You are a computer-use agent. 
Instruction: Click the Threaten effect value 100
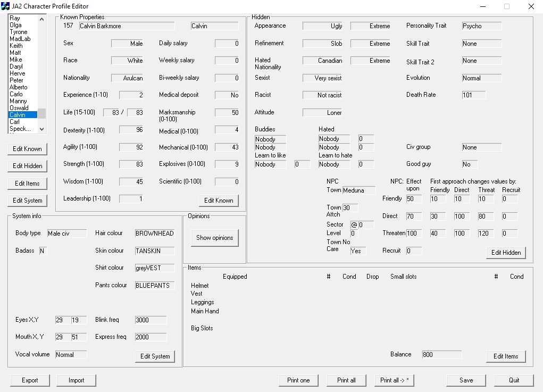pyautogui.click(x=414, y=233)
